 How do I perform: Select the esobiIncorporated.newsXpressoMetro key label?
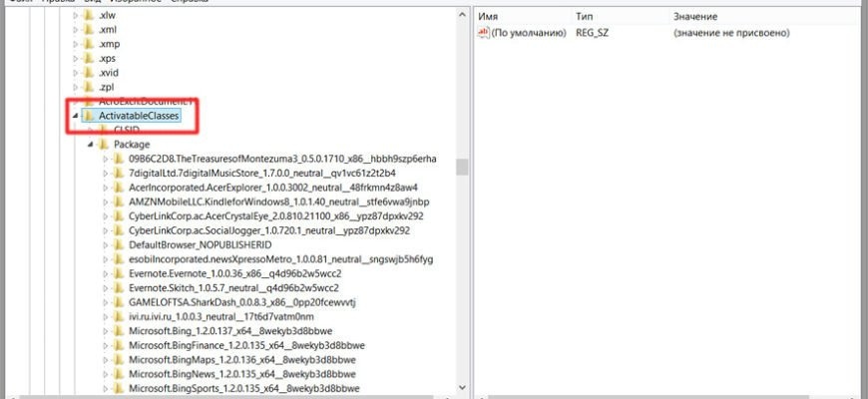point(280,259)
